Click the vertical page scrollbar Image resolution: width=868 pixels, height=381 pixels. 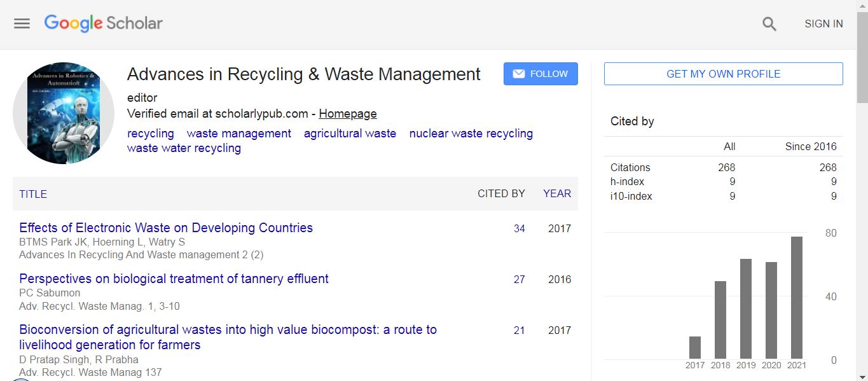[x=862, y=191]
